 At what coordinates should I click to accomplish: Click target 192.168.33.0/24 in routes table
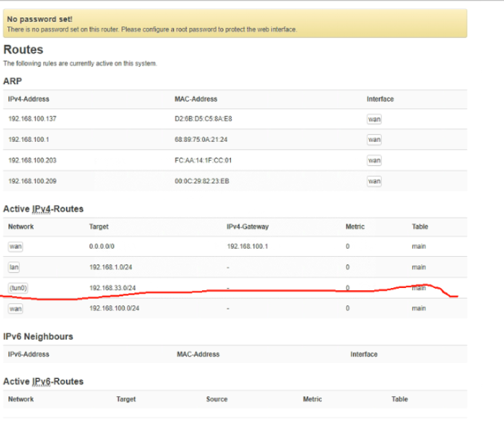(114, 288)
